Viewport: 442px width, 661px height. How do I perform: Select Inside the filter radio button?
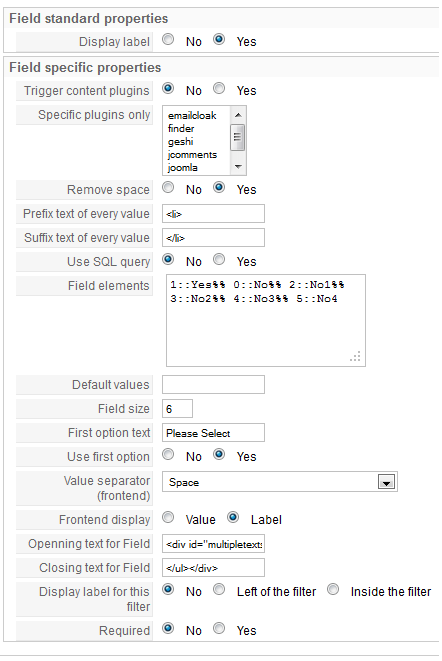[x=333, y=589]
